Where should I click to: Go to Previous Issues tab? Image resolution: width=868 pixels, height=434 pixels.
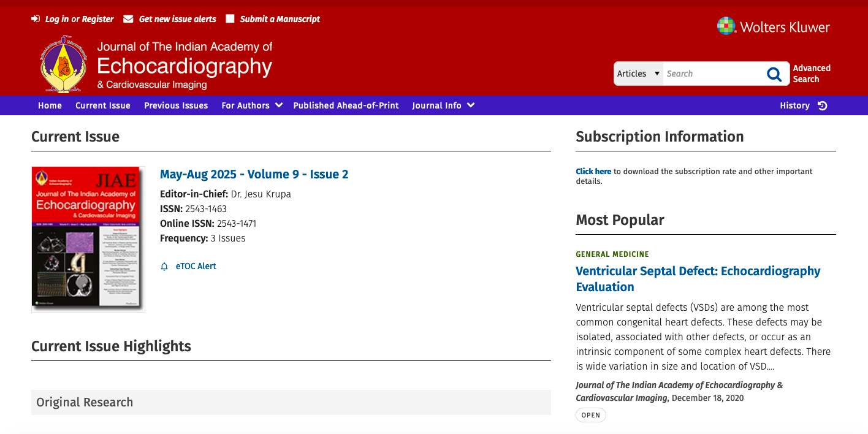176,105
